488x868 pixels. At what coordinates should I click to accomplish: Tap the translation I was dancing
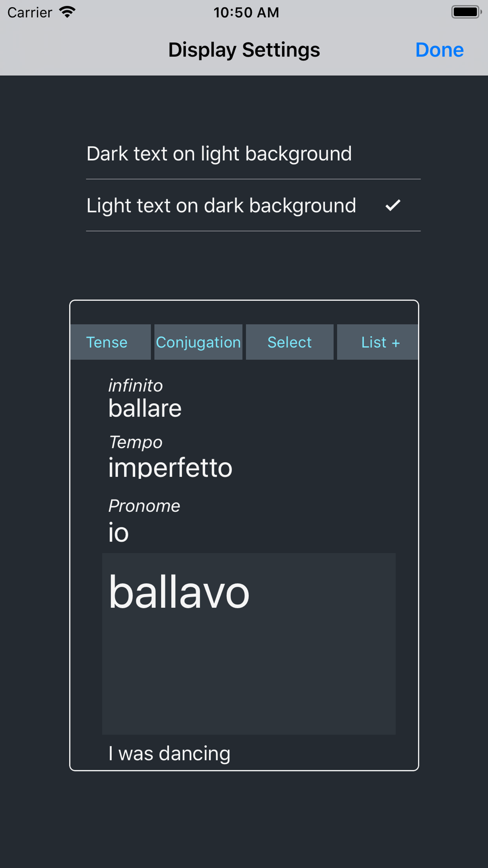169,754
